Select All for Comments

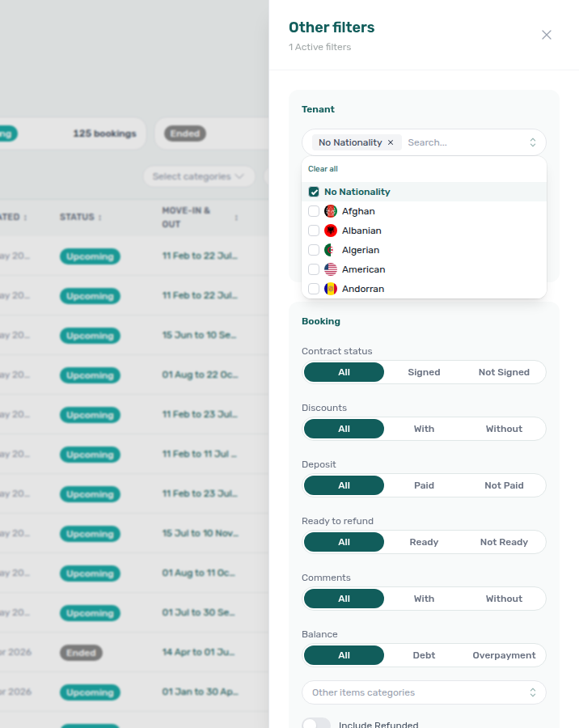pyautogui.click(x=344, y=599)
